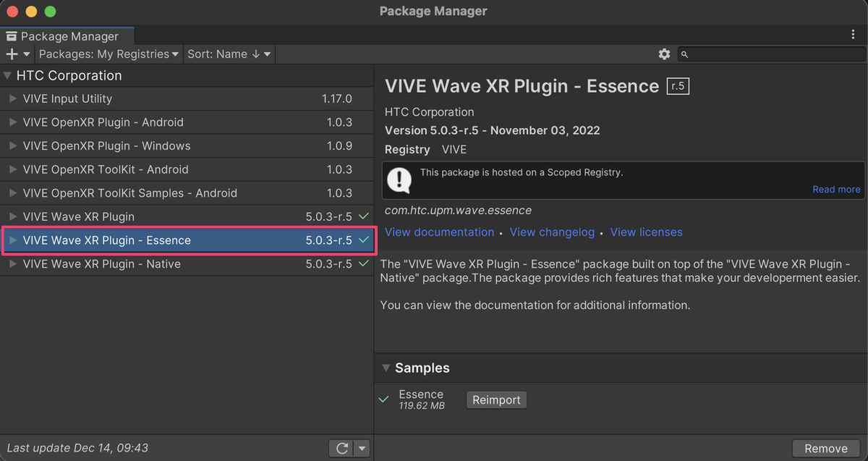The width and height of the screenshot is (868, 461).
Task: Click the search magnifier icon
Action: (684, 54)
